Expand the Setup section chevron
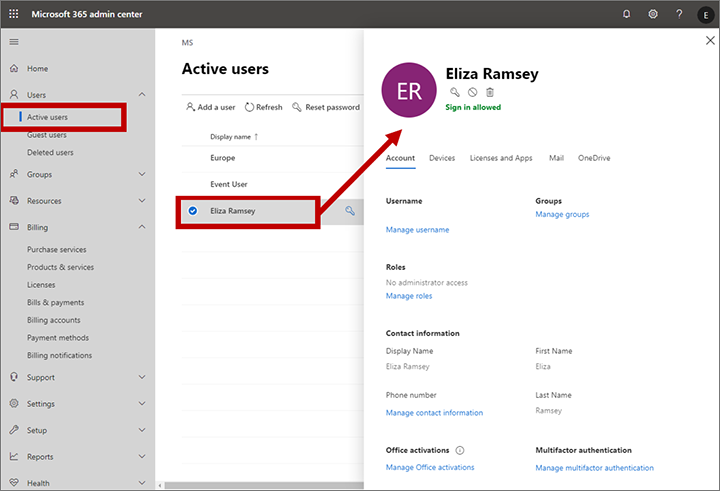The height and width of the screenshot is (491, 720). tap(142, 430)
